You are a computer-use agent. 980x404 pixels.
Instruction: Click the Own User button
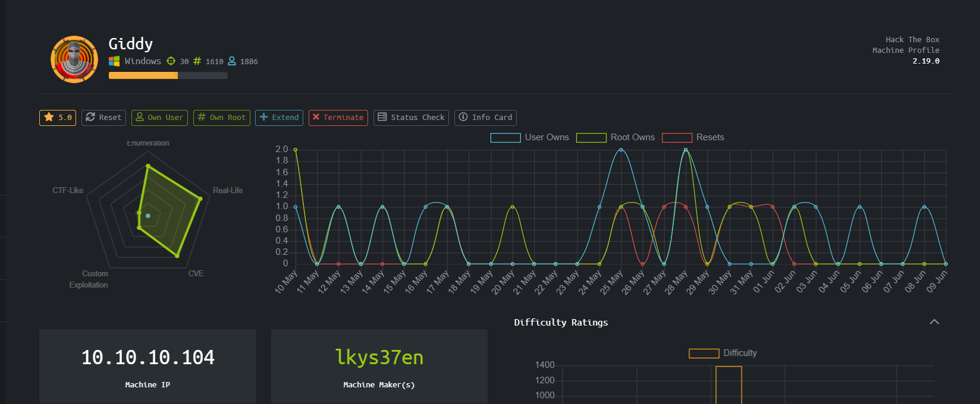pos(159,118)
